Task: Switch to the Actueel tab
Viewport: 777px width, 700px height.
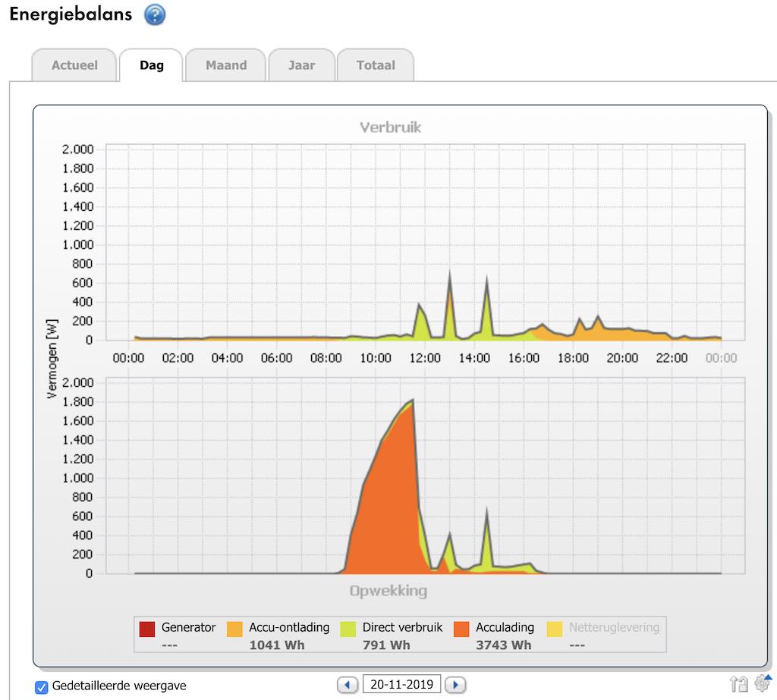Action: point(74,65)
